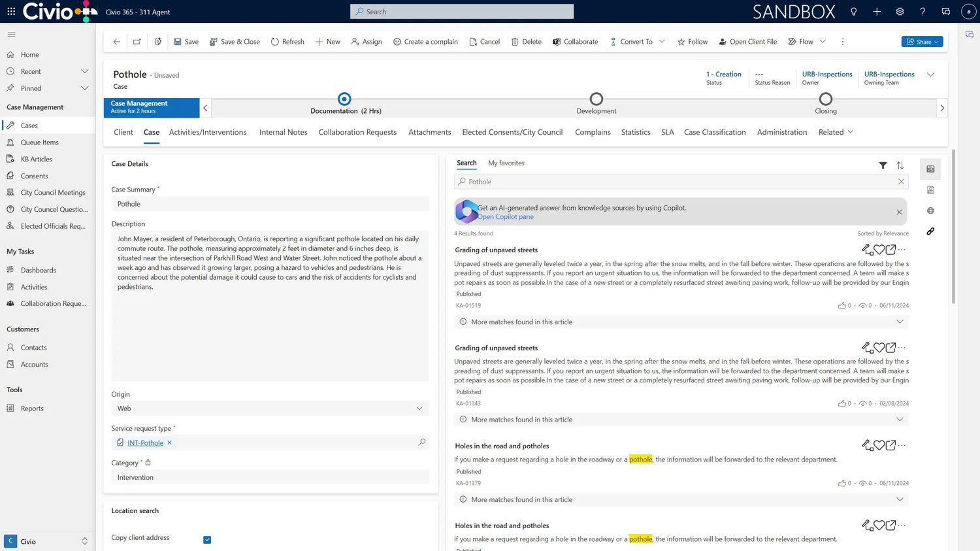This screenshot has width=980, height=551.
Task: Click the Save & Close button
Action: tap(235, 41)
